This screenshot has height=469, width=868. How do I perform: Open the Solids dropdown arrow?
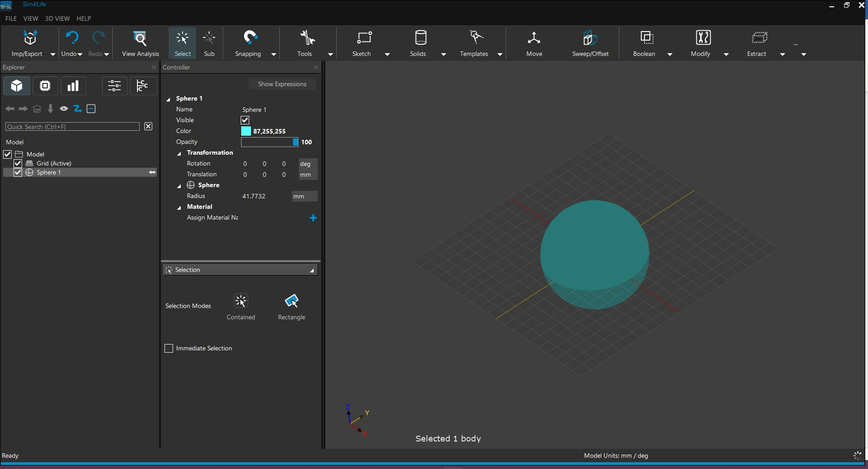443,54
